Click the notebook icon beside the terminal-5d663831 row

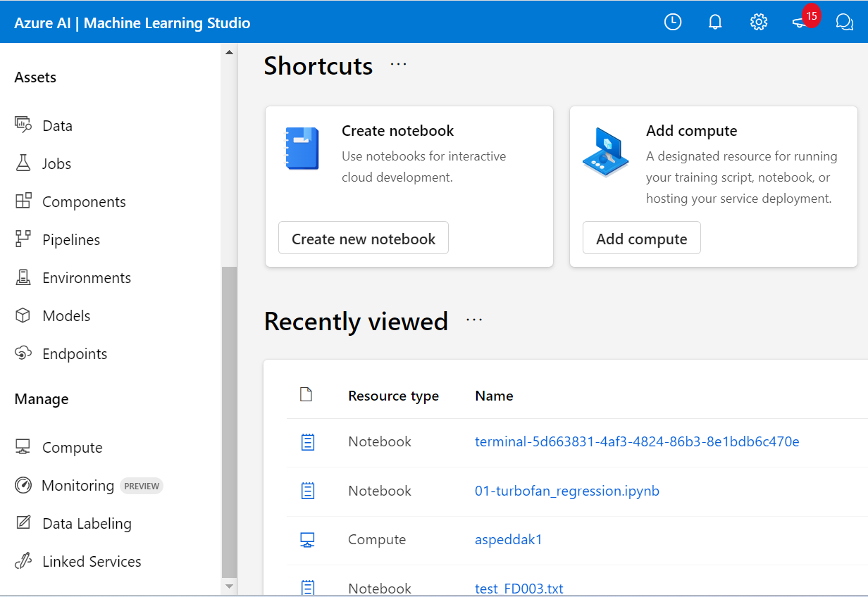pos(307,442)
